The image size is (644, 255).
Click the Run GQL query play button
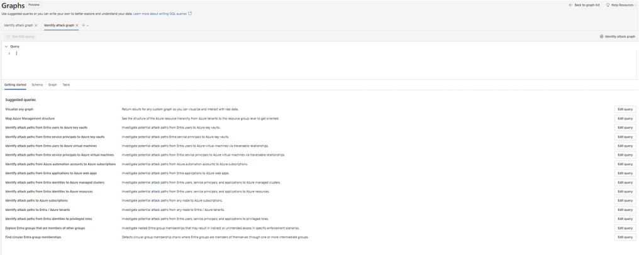pos(8,36)
